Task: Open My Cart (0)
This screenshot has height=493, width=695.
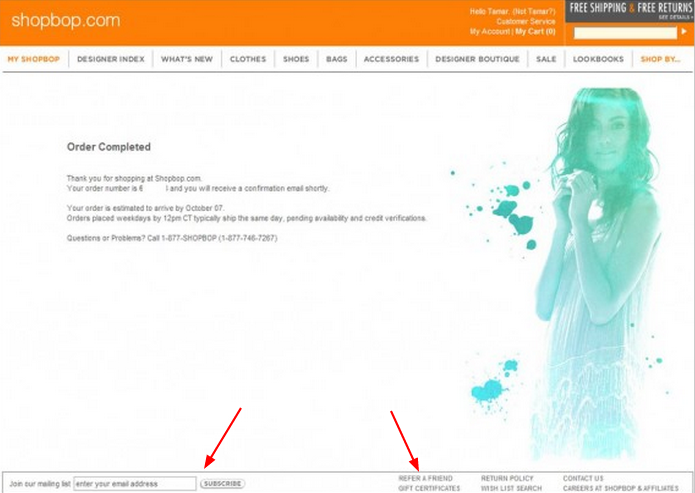Action: click(x=535, y=31)
